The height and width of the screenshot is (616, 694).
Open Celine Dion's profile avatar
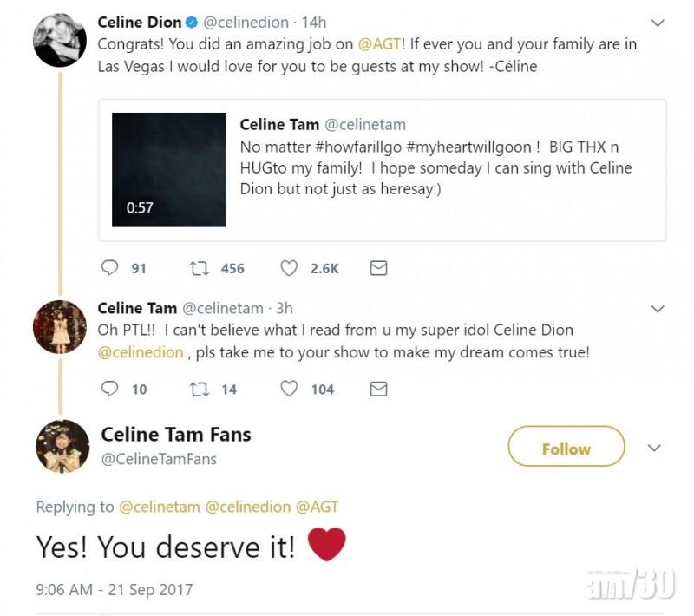click(x=60, y=40)
